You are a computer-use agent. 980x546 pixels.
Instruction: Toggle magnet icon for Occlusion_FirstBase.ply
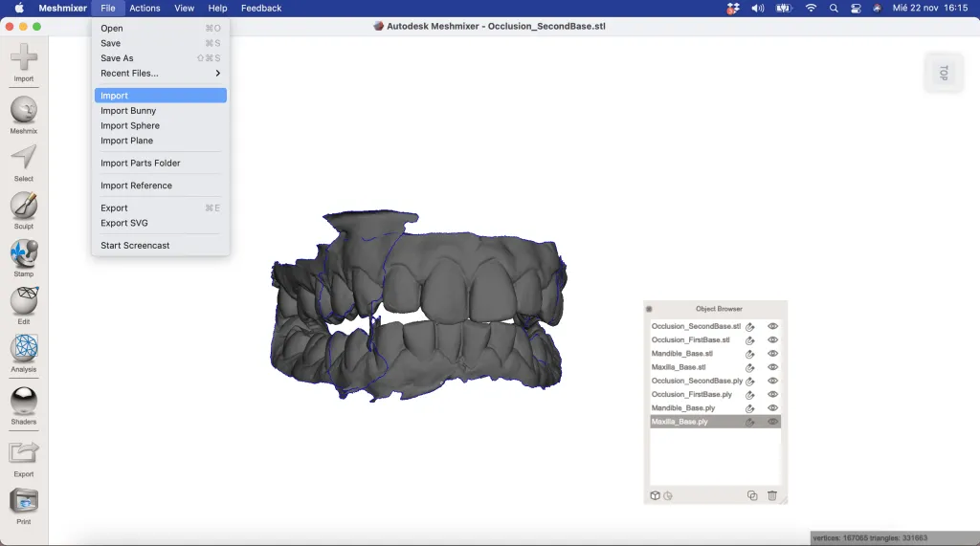749,395
